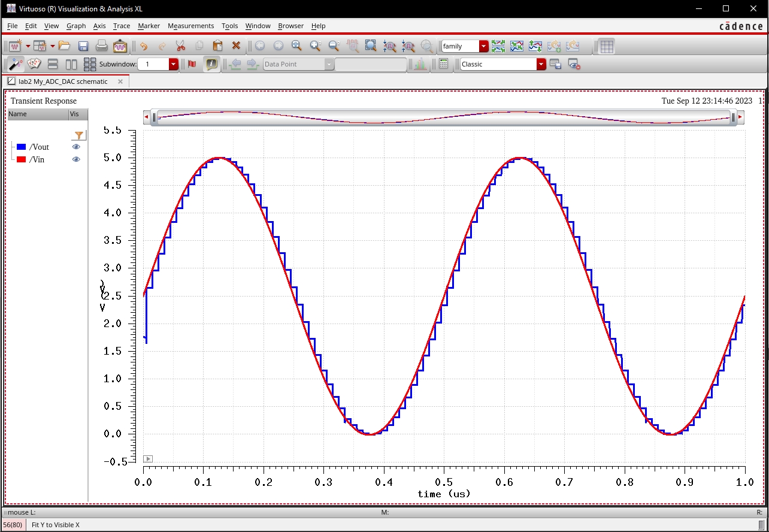
Task: Click the red flag marker icon
Action: pos(192,64)
